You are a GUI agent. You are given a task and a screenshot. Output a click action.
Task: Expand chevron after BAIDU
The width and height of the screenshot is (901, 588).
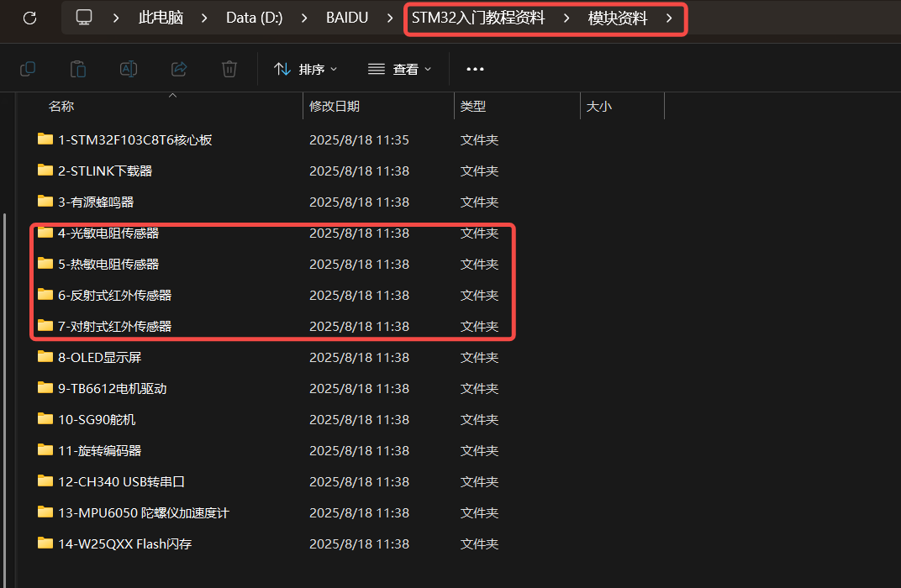coord(390,18)
